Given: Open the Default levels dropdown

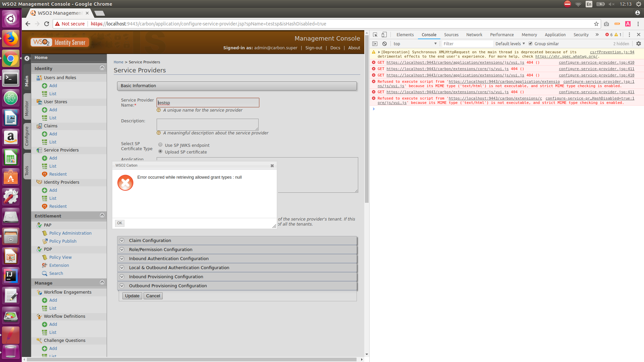Looking at the screenshot, I should click(510, 44).
